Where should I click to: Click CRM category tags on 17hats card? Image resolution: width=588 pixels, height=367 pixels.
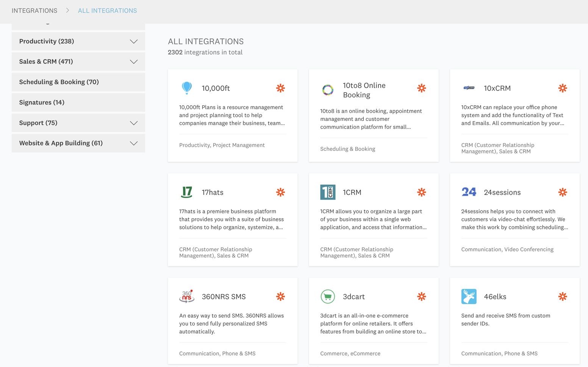pyautogui.click(x=216, y=252)
